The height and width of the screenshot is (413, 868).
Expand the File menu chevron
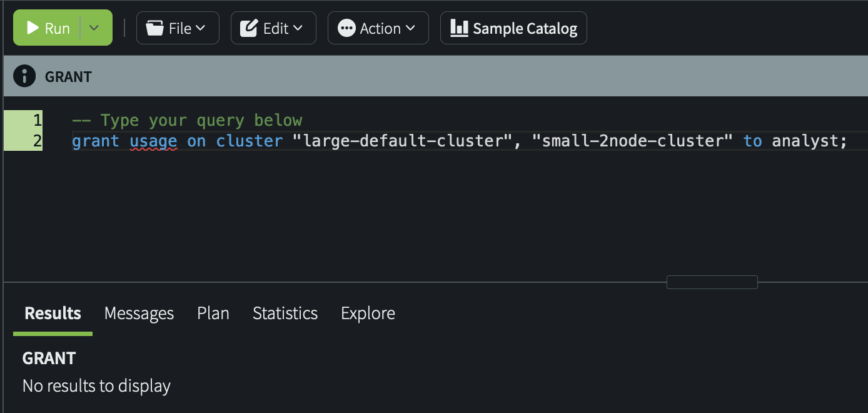pos(200,28)
